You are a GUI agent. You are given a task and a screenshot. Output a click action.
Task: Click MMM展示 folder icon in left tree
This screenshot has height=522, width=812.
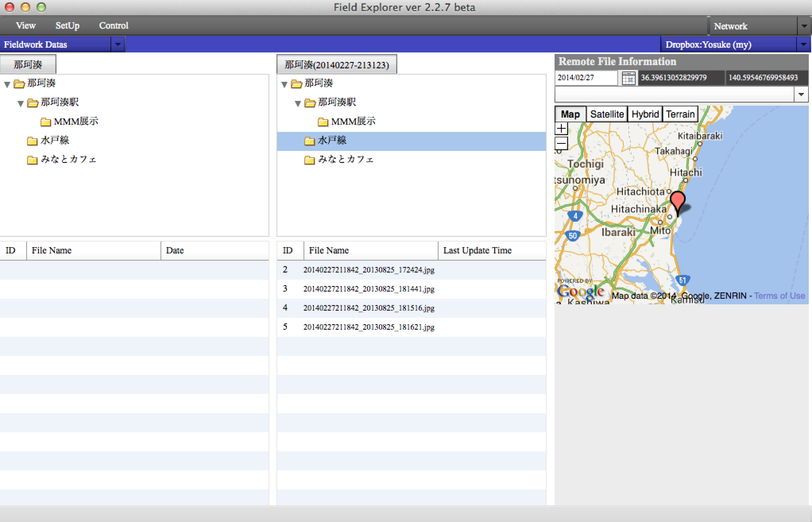(46, 122)
